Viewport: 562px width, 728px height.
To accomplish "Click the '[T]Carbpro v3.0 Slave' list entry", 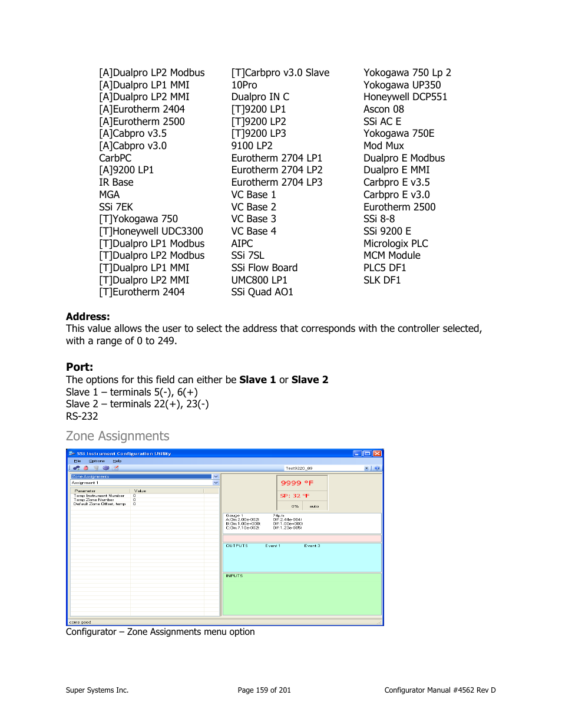I will (x=280, y=73).
